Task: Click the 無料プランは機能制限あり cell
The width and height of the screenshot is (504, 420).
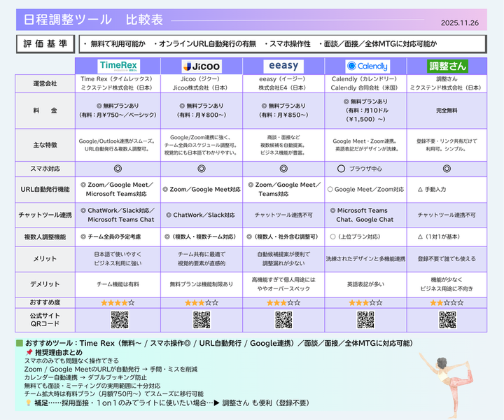Action: coord(202,284)
